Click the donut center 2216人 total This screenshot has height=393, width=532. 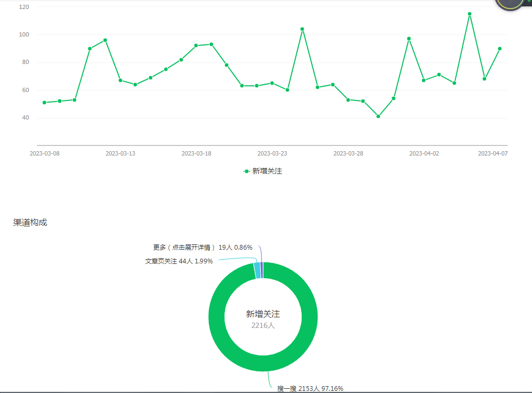pyautogui.click(x=263, y=325)
